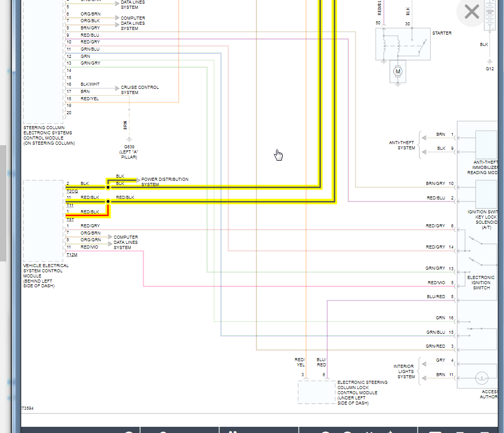Click the T12M connector label

coord(72,255)
